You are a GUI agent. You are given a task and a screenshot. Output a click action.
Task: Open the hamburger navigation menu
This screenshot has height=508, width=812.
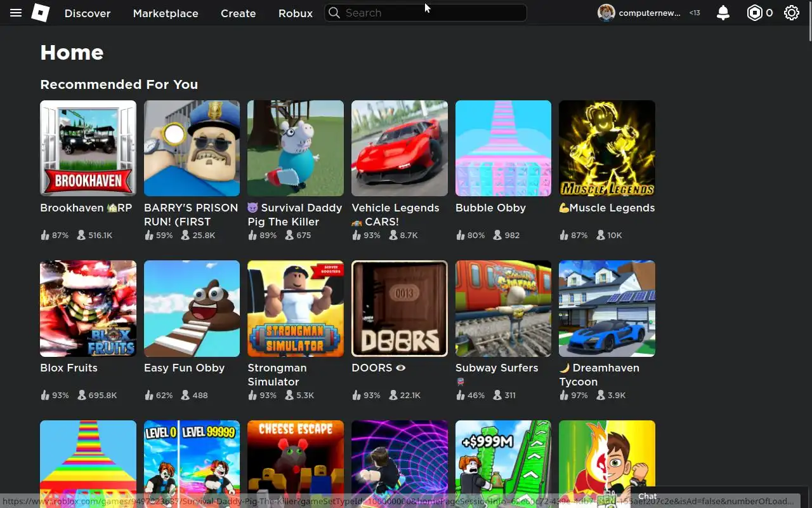(16, 13)
